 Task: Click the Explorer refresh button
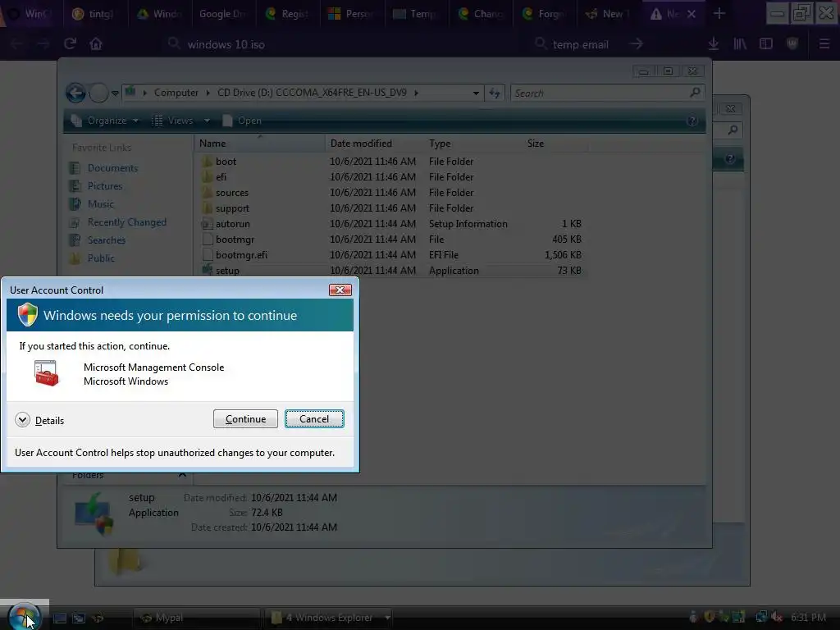(495, 94)
